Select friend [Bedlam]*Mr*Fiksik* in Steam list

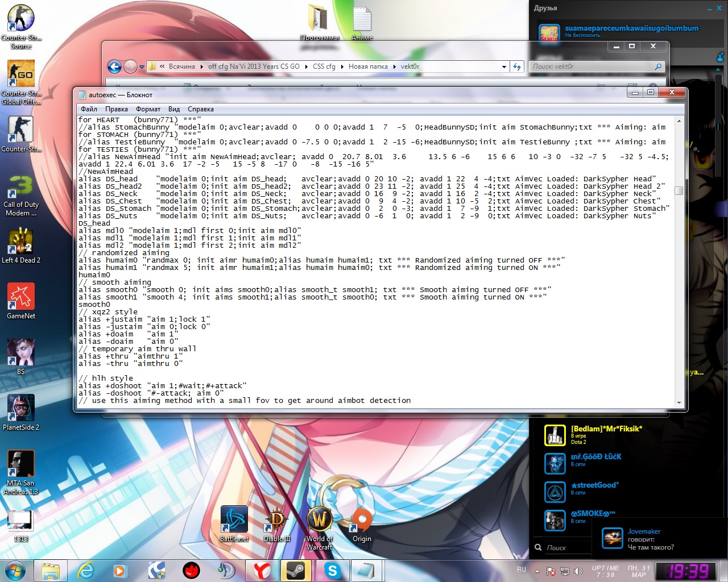[626, 435]
